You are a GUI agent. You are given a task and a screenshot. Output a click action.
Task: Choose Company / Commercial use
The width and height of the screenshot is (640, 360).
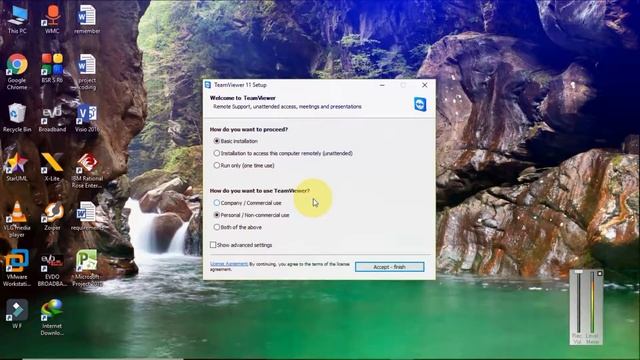click(x=248, y=203)
